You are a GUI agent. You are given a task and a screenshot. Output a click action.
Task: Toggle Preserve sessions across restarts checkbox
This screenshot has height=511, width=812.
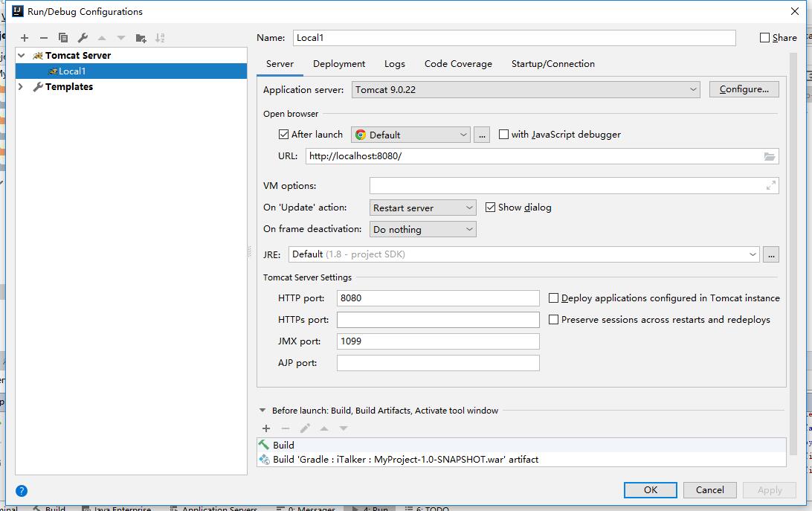pyautogui.click(x=553, y=320)
